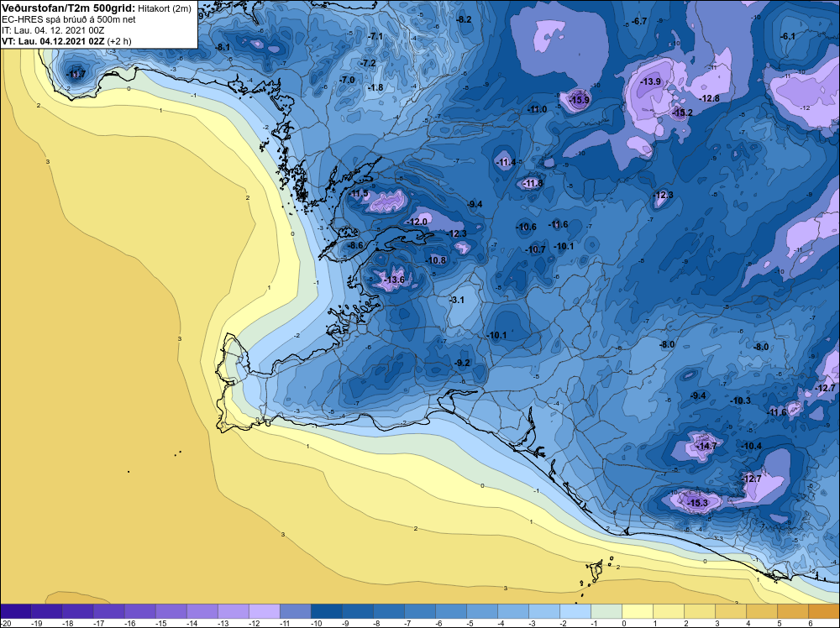Click the -15.3 temperature label

click(x=697, y=503)
